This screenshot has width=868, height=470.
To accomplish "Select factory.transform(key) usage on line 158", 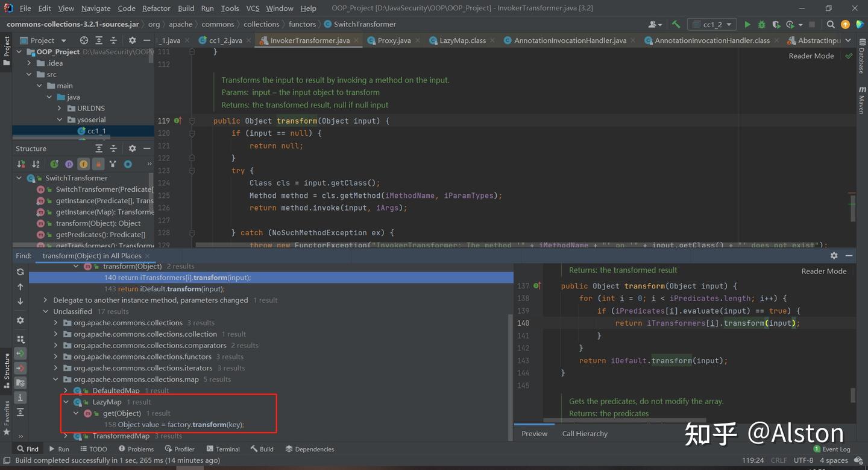I will coord(174,425).
